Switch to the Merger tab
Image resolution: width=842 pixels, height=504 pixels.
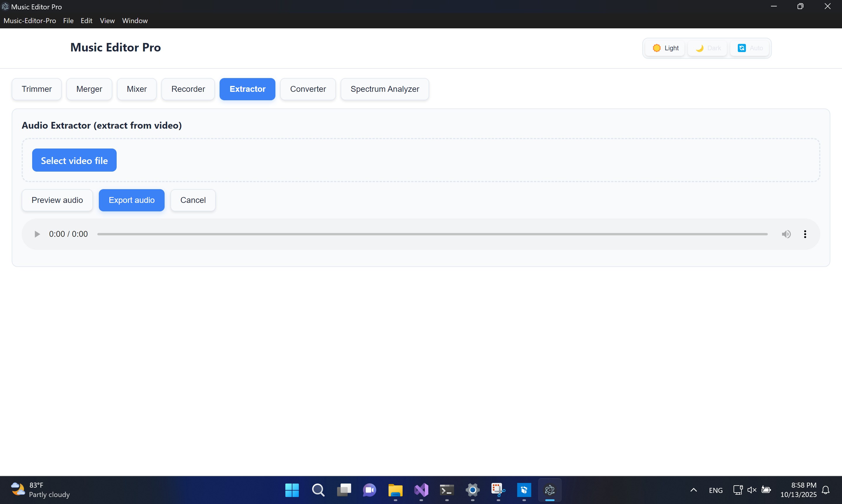click(x=89, y=89)
